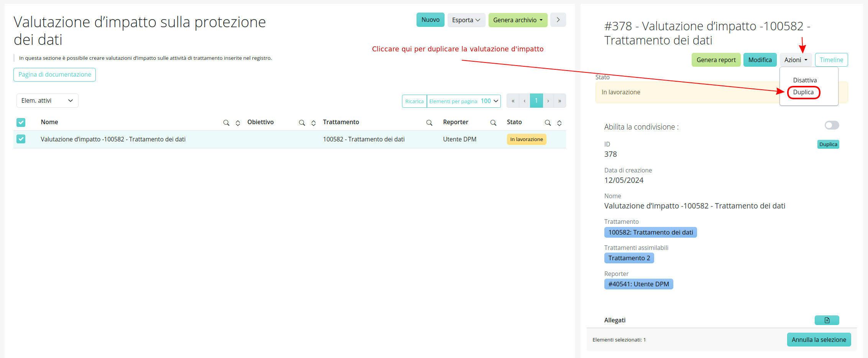Click row name Valutazione d'impatto -100582
Viewport: 868px width, 358px height.
pyautogui.click(x=113, y=139)
